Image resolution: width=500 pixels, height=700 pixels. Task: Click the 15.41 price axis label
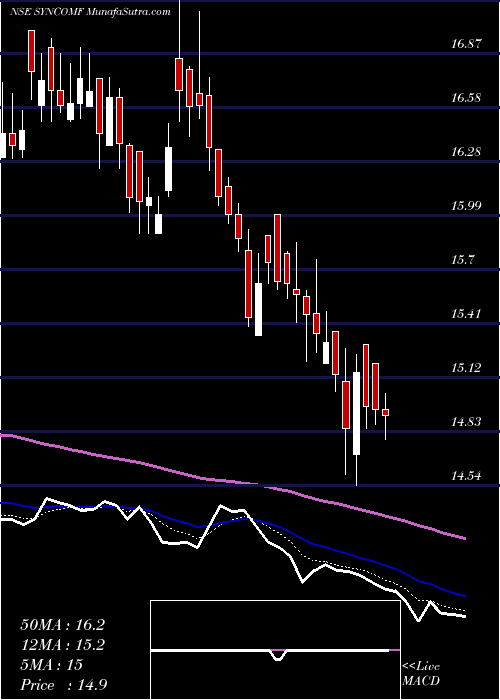(466, 314)
